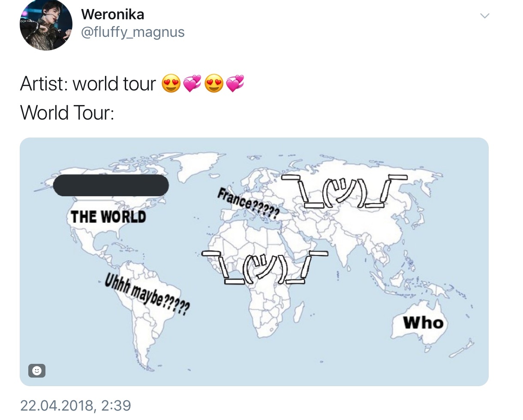Open the display name Weronika
The width and height of the screenshot is (523, 420).
point(112,14)
